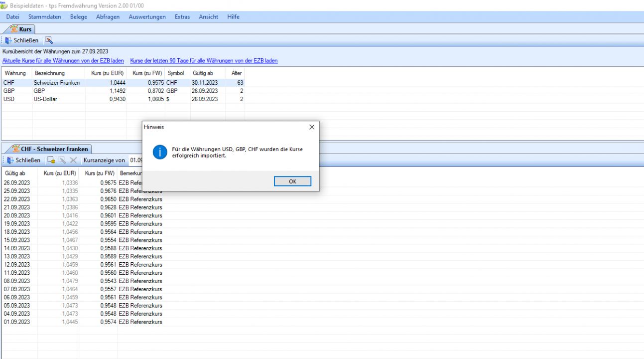The height and width of the screenshot is (359, 644).
Task: Load current rates for all currencies from EZB
Action: click(x=63, y=61)
